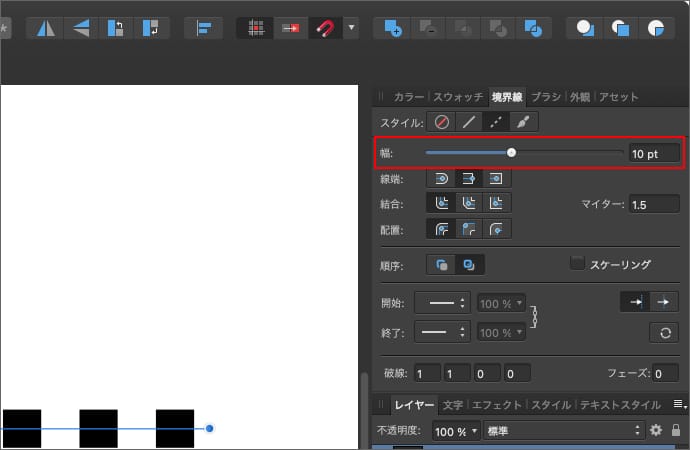Switch to the カラー tab
This screenshot has height=450, width=690.
click(x=408, y=97)
